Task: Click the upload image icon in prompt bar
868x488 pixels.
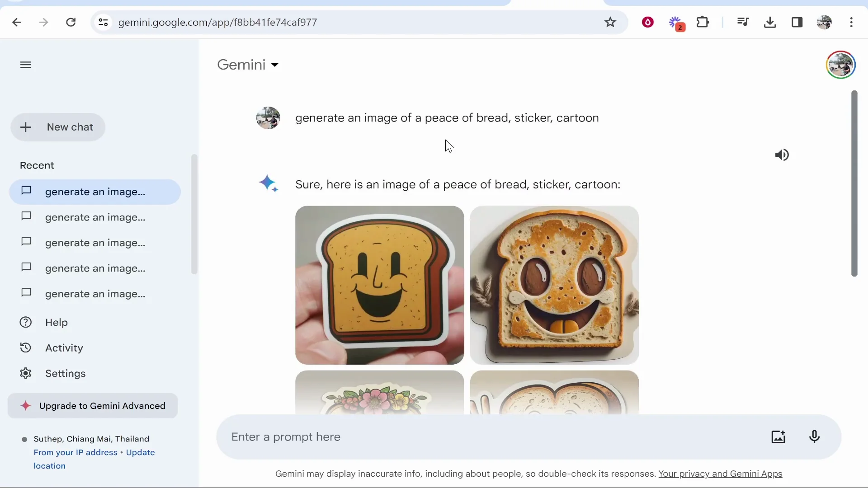Action: [778, 436]
